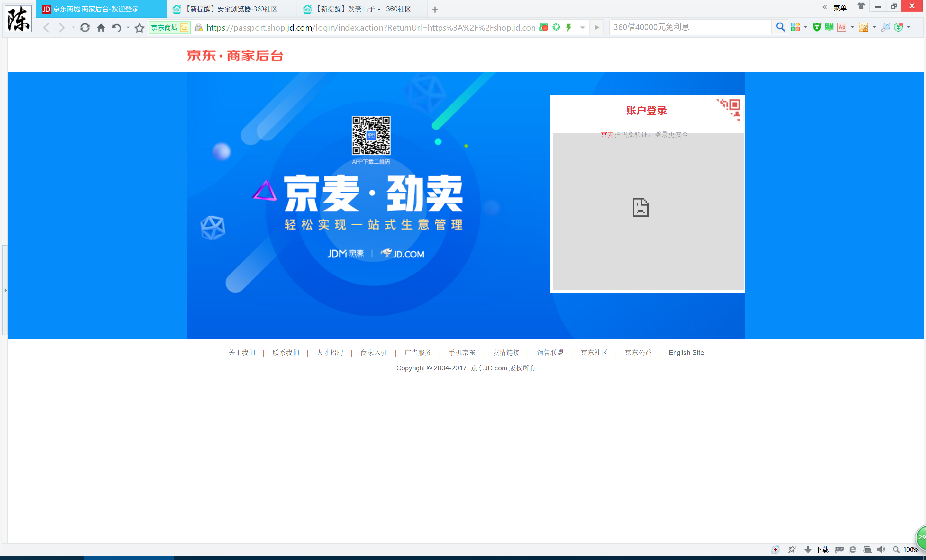926x560 pixels.
Task: Toggle the lightning flash-block icon in address bar
Action: tap(568, 27)
